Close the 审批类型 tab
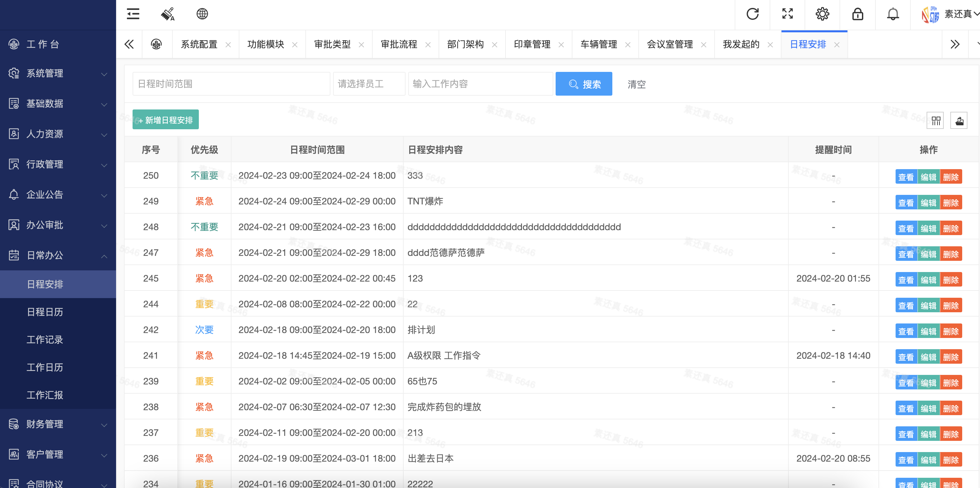The height and width of the screenshot is (488, 980). coord(361,45)
